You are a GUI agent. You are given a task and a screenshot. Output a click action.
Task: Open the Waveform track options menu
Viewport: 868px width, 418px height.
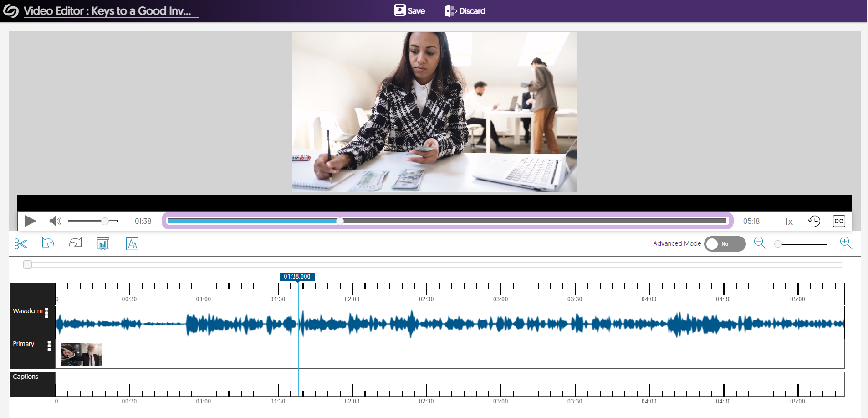pyautogui.click(x=46, y=312)
